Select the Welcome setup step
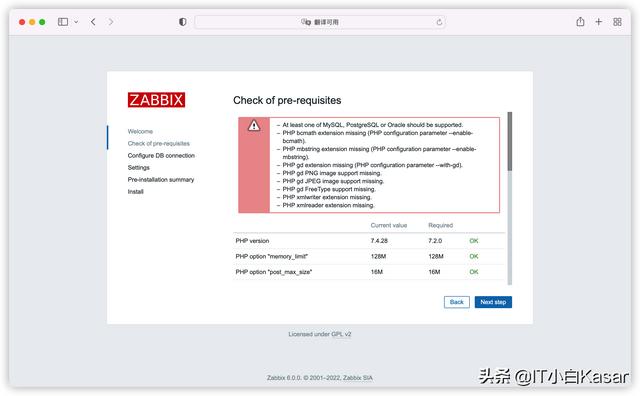This screenshot has width=640, height=396. pos(140,131)
